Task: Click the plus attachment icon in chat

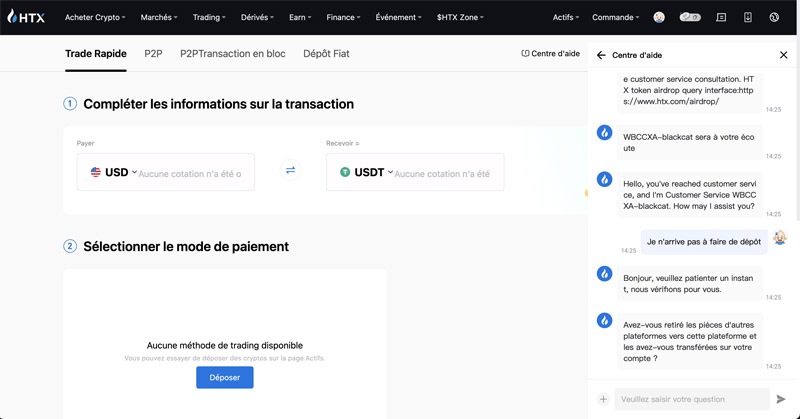Action: (603, 399)
